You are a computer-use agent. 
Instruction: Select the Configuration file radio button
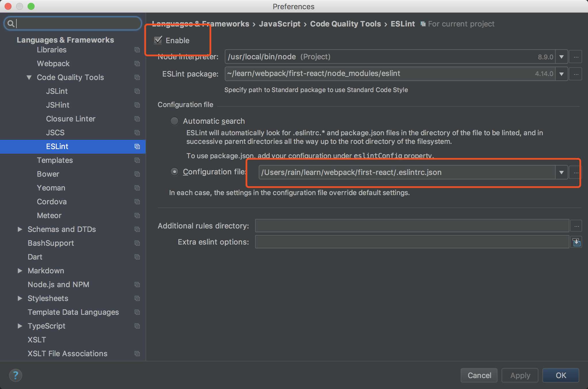click(x=174, y=172)
